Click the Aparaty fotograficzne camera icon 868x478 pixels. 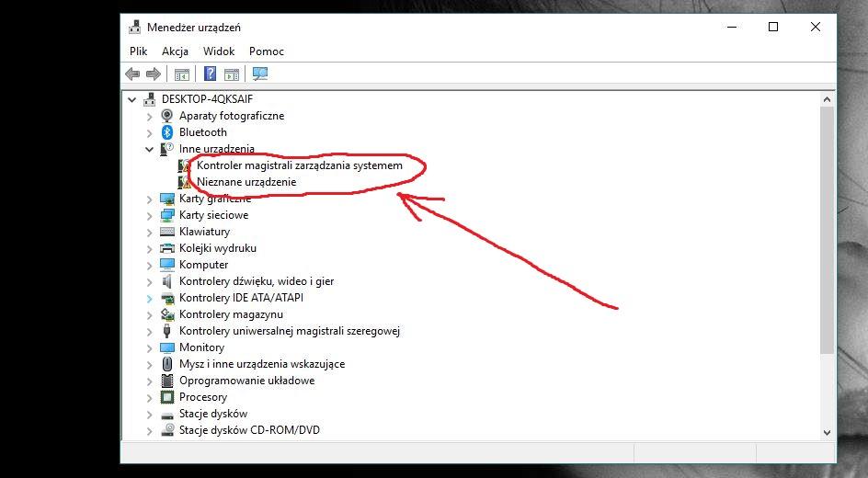click(167, 116)
